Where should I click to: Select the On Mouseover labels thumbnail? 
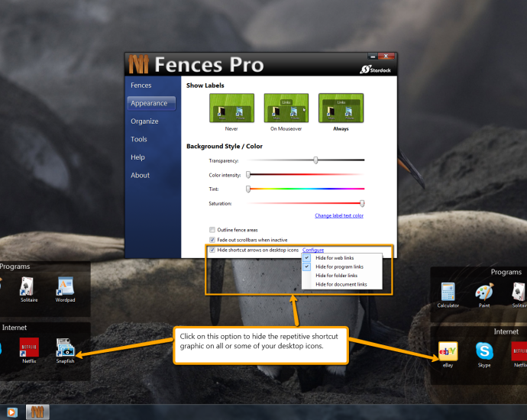[x=286, y=108]
